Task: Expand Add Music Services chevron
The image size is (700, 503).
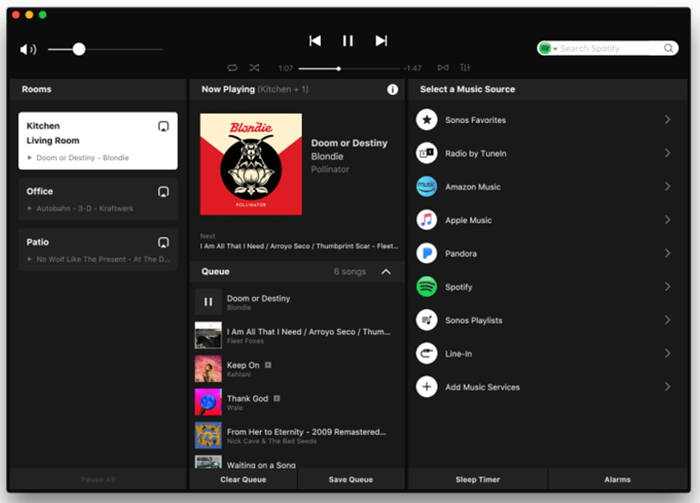Action: (667, 387)
